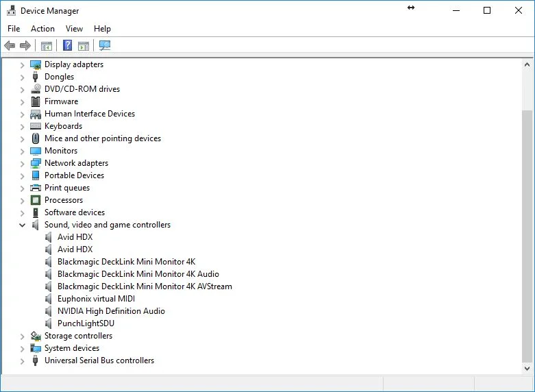The height and width of the screenshot is (392, 535).
Task: Expand the Keyboards node
Action: pyautogui.click(x=22, y=127)
